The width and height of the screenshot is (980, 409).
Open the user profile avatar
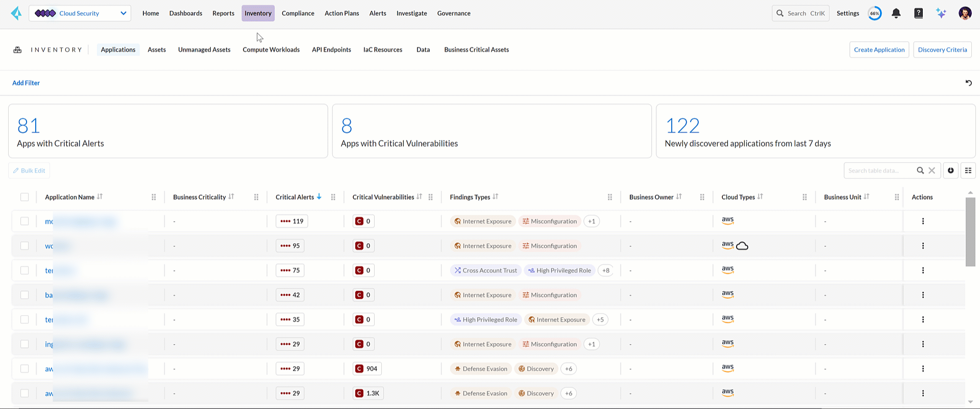pos(965,13)
